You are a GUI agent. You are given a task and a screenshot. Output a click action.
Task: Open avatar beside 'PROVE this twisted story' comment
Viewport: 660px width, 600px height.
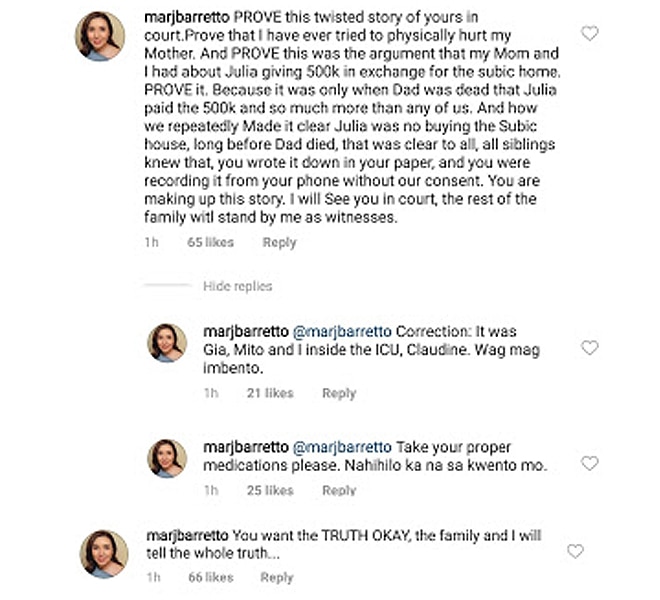point(100,36)
